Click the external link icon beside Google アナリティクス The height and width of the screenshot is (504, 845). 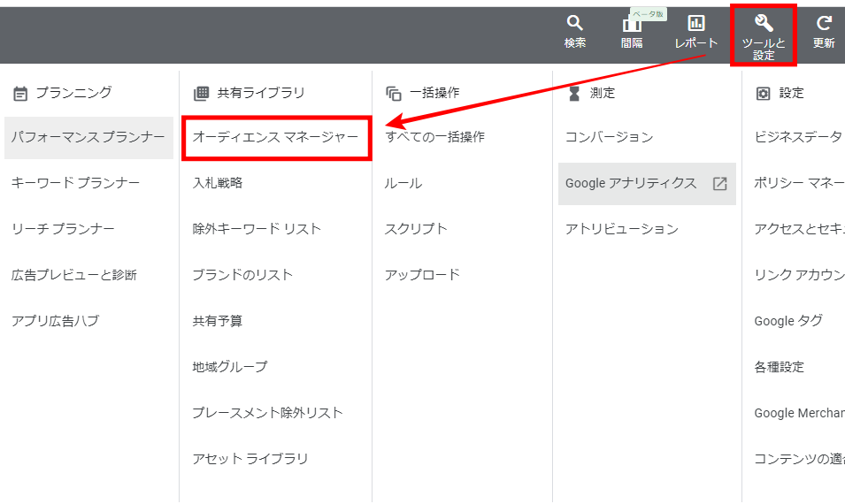coord(719,184)
